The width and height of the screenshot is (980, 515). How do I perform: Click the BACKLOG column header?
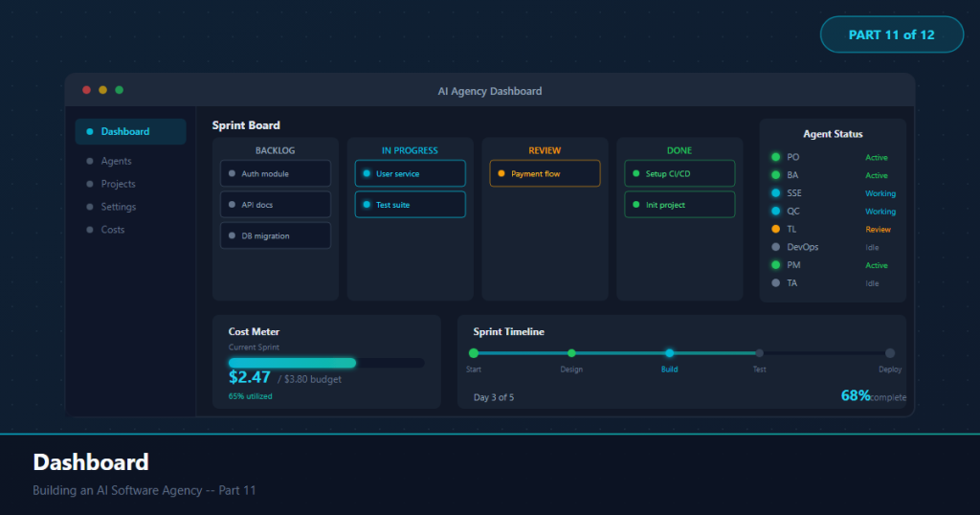click(x=275, y=150)
